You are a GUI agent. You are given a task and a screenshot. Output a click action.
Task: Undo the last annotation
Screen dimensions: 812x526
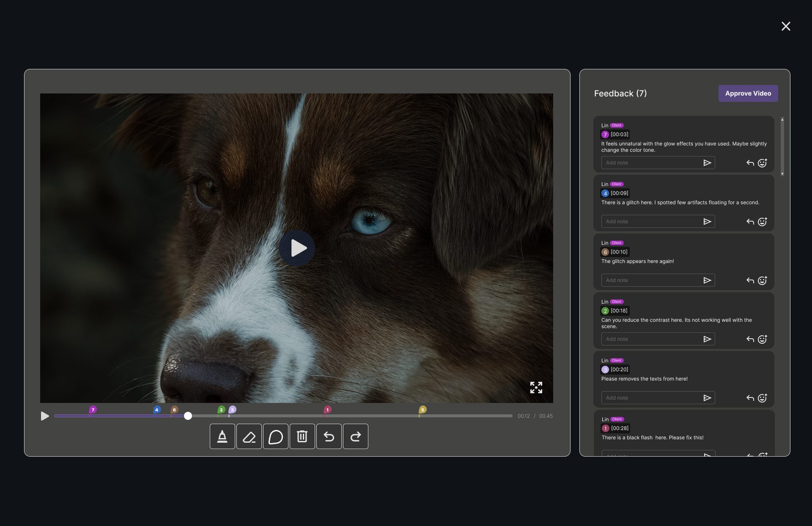[x=329, y=436]
